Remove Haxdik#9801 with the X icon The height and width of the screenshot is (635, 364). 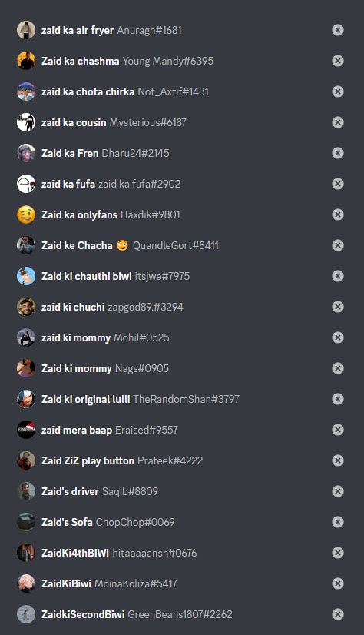(x=338, y=214)
